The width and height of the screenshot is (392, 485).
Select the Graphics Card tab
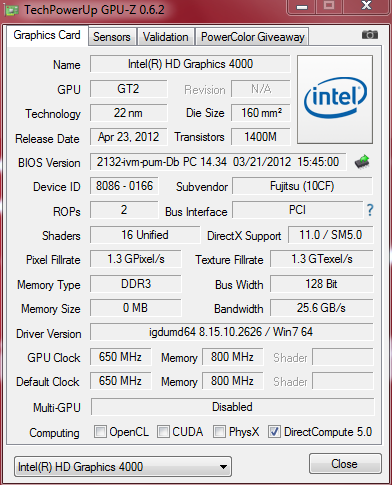47,35
